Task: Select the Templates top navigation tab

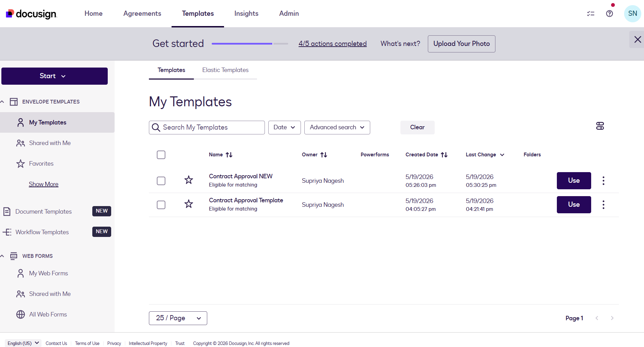Action: click(198, 13)
